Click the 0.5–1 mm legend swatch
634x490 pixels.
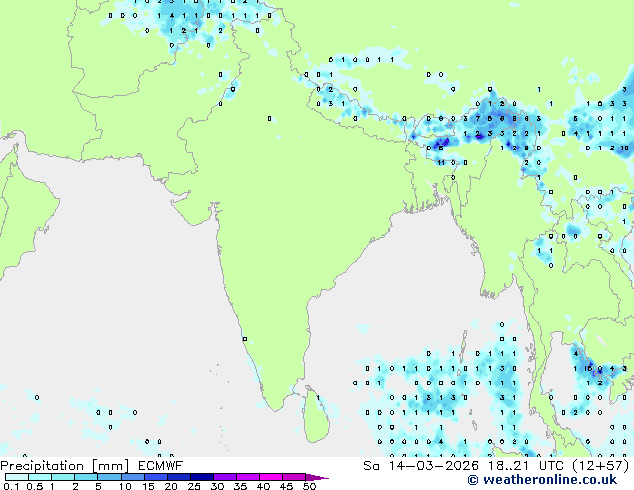pyautogui.click(x=40, y=477)
